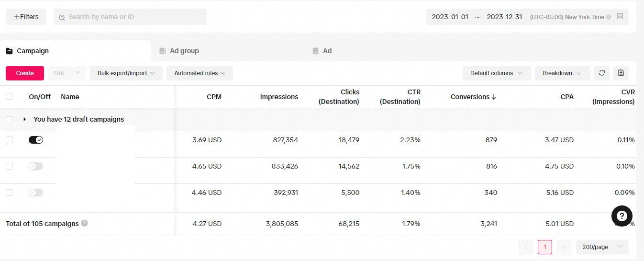Open the Filters button
Image resolution: width=644 pixels, height=261 pixels.
point(26,17)
